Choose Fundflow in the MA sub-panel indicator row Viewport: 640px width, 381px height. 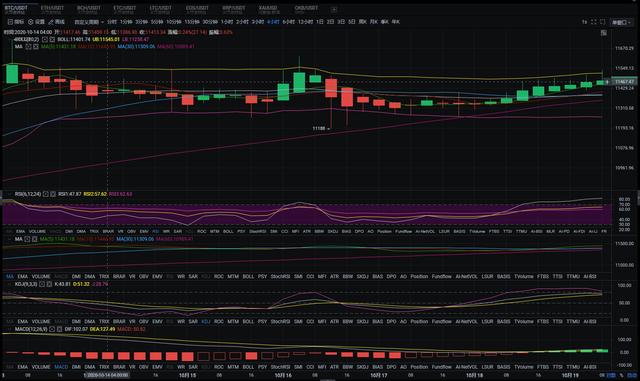(x=442, y=276)
